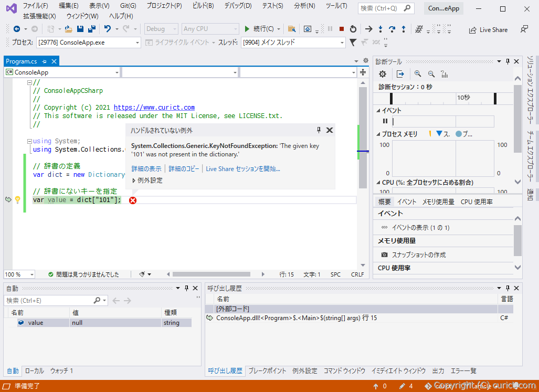Pin the exception popup with the pin icon
Screen dimensions: 539x392
tap(319, 130)
